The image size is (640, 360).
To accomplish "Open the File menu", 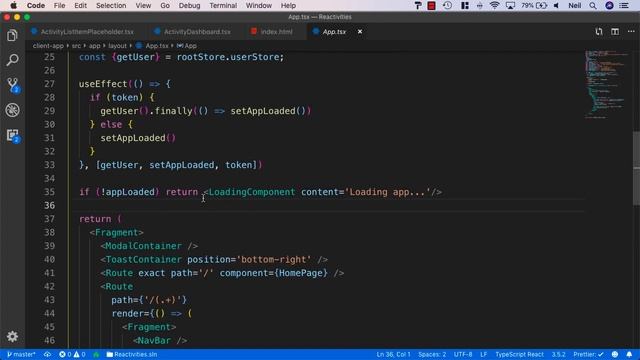I will coord(59,6).
